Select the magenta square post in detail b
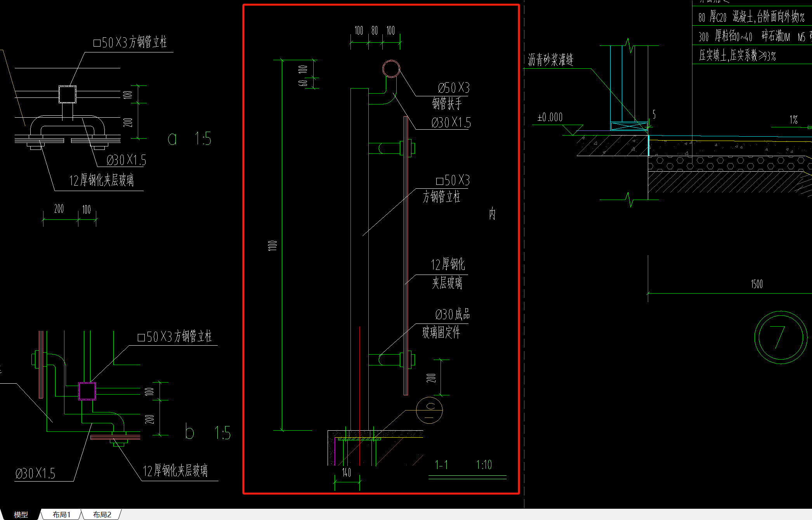The image size is (812, 520). pos(87,391)
